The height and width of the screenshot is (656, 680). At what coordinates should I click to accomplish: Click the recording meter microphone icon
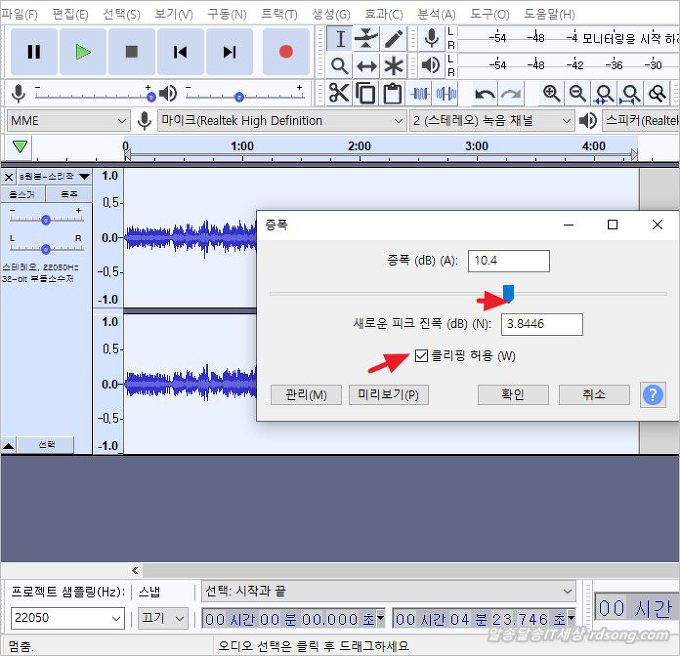(x=431, y=38)
